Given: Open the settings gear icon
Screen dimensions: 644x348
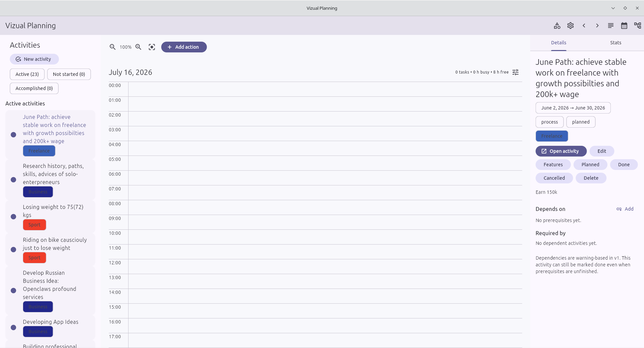Looking at the screenshot, I should tap(571, 26).
